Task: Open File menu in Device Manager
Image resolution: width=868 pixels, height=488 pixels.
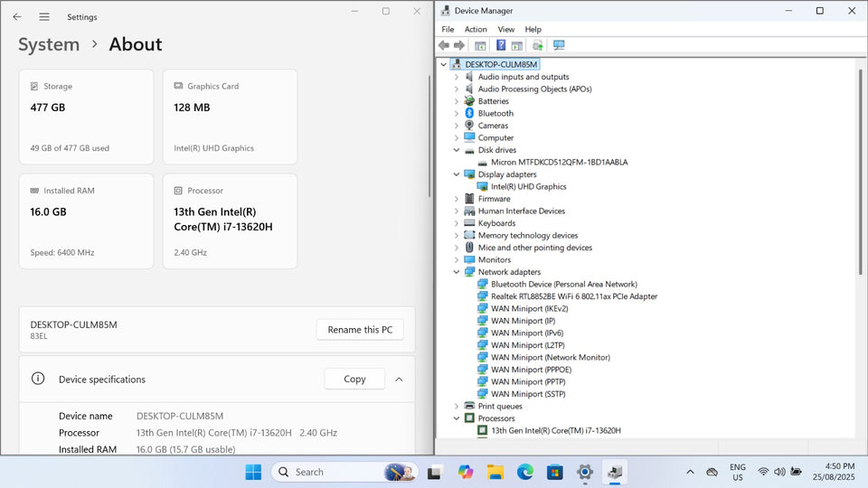Action: [x=448, y=29]
